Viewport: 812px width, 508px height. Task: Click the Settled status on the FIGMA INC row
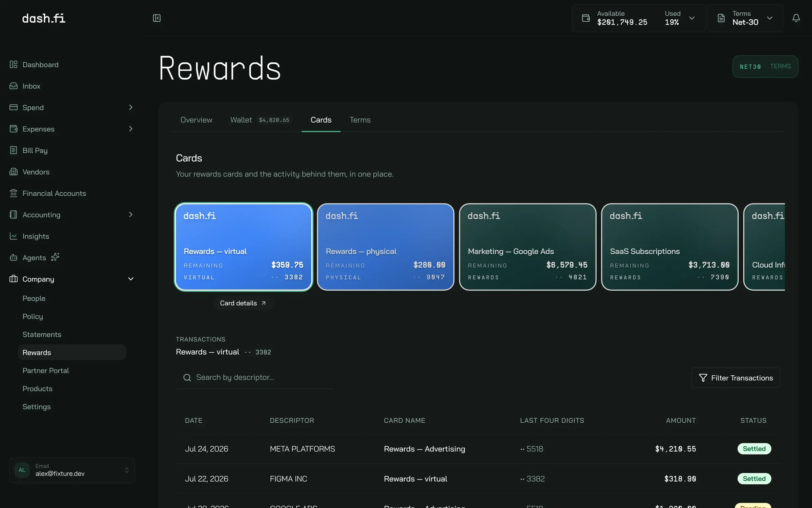coord(754,479)
